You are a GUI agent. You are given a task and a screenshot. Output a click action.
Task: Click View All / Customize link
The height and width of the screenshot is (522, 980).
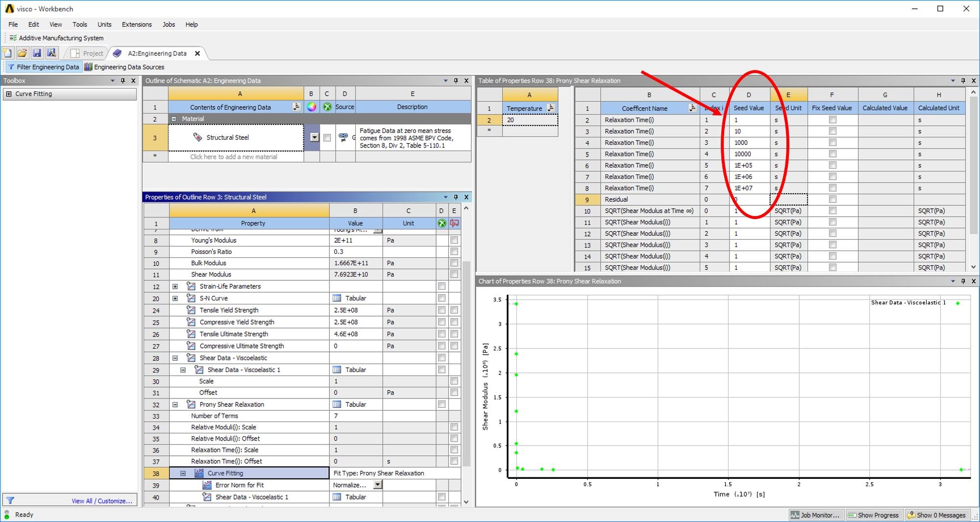(x=102, y=501)
